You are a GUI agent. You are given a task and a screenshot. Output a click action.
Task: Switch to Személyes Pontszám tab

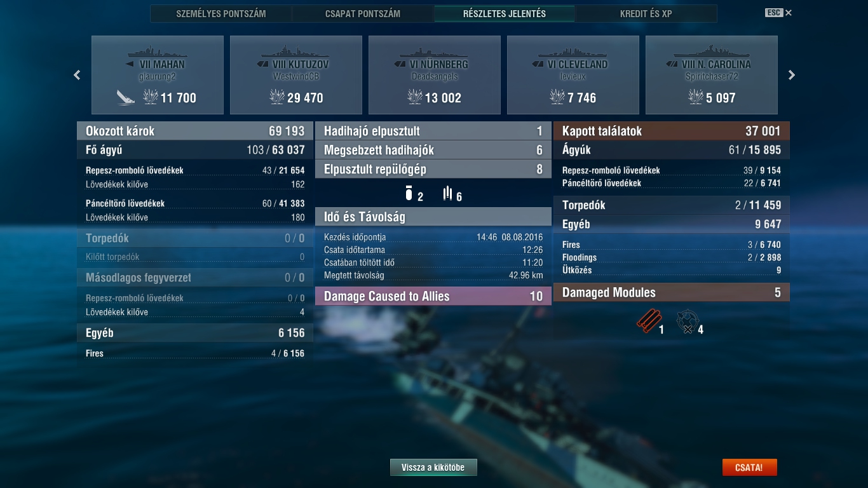tap(221, 13)
